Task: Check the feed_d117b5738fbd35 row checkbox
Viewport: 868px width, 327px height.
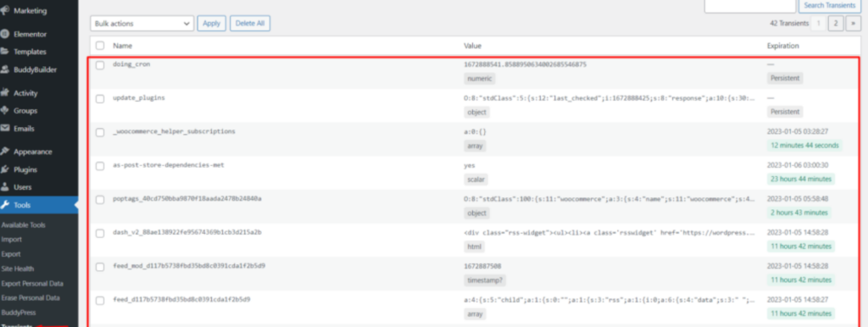Action: 100,300
